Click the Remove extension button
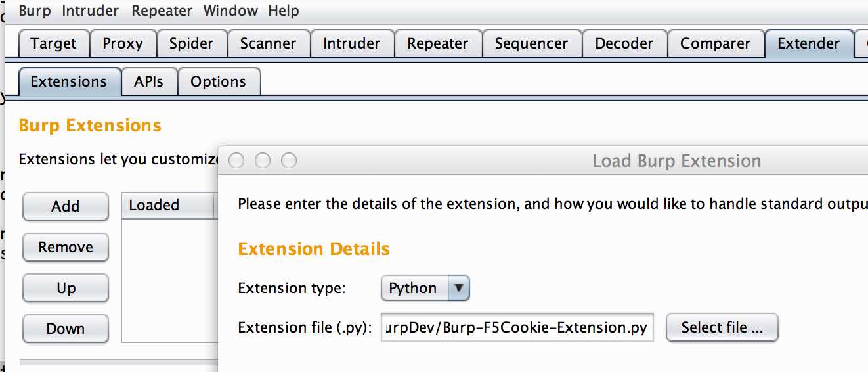This screenshot has width=868, height=372. tap(66, 247)
